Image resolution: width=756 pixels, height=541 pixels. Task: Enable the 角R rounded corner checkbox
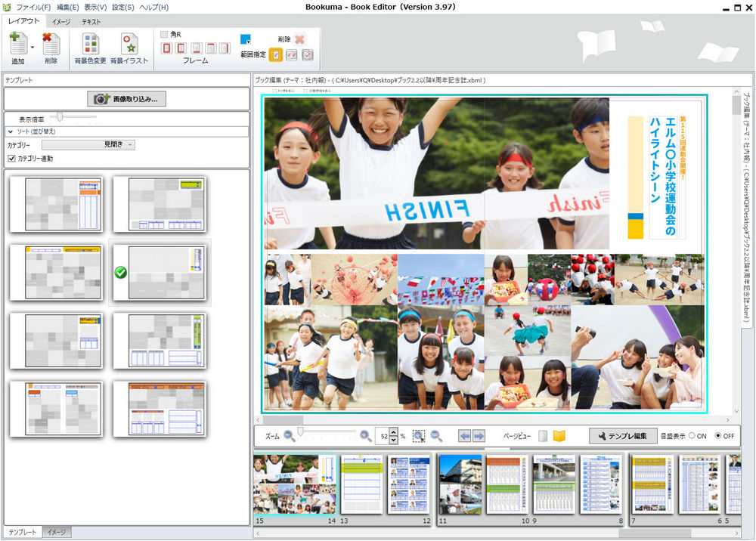click(164, 34)
